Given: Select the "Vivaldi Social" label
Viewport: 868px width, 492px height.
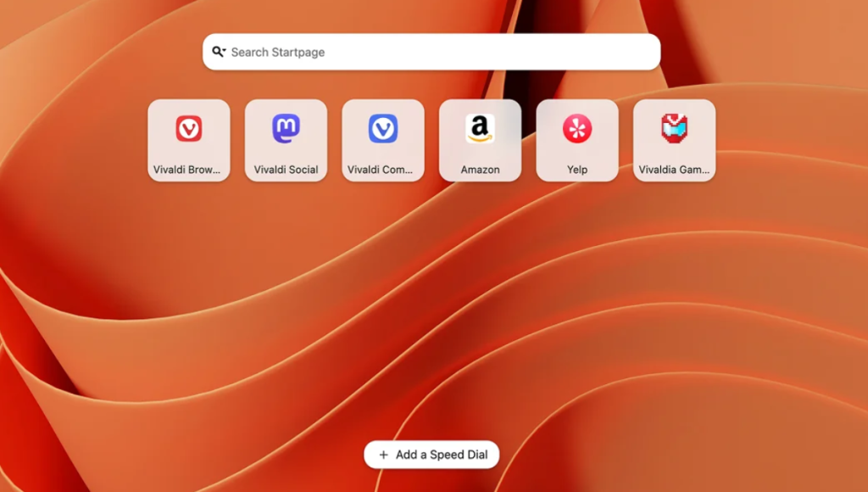Looking at the screenshot, I should coord(286,170).
